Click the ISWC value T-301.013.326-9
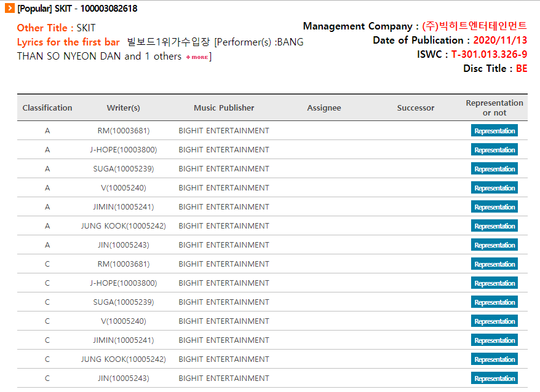The width and height of the screenshot is (540, 392). [x=489, y=55]
